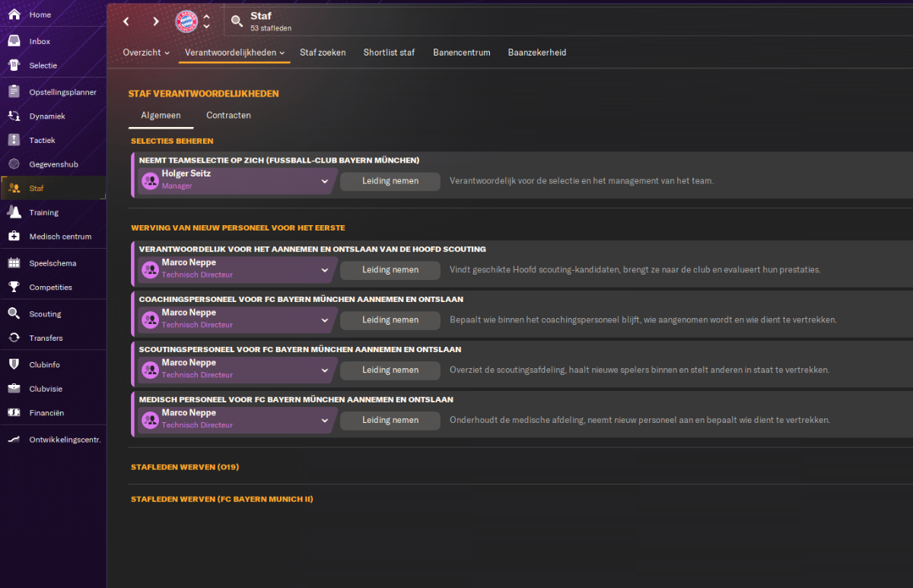This screenshot has width=913, height=588.
Task: Open the Gegevenshub icon
Action: click(x=14, y=164)
